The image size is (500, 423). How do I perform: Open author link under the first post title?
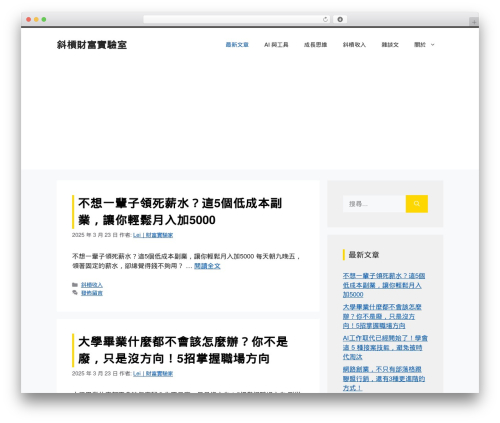[x=153, y=235]
